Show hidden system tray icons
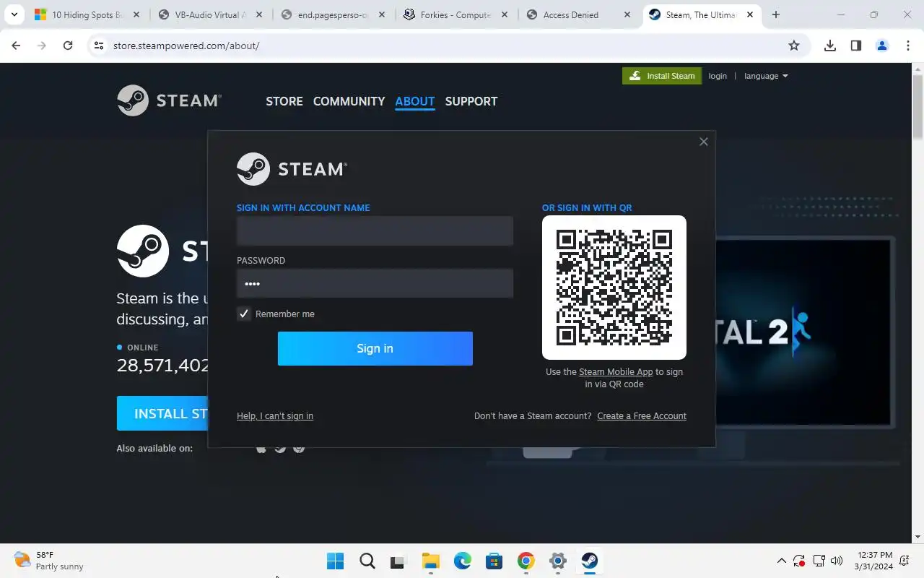This screenshot has width=924, height=578. click(781, 561)
